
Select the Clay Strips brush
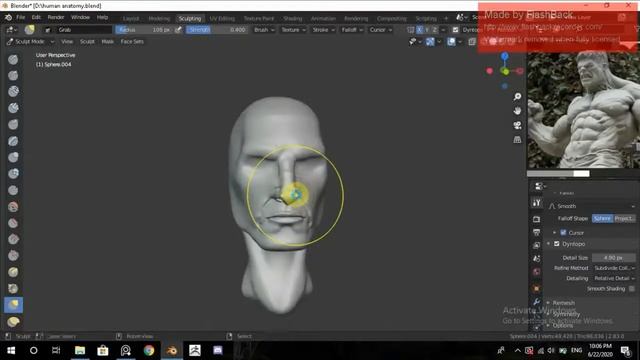pos(13,108)
